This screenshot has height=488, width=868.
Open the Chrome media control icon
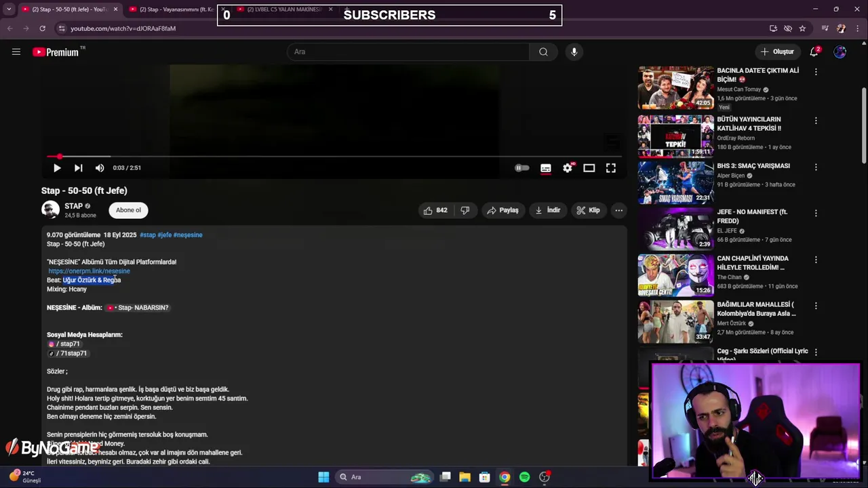coord(825,28)
